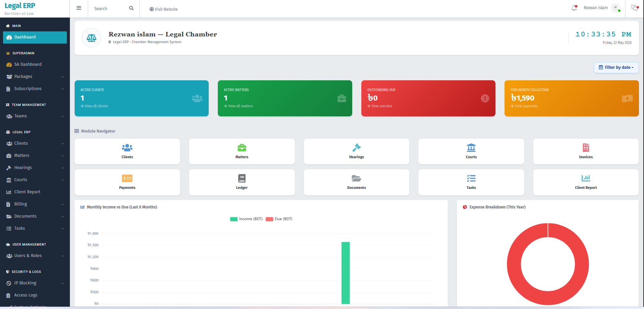
Task: Click the exclamation icon on Outstanding Due card
Action: coord(485,98)
